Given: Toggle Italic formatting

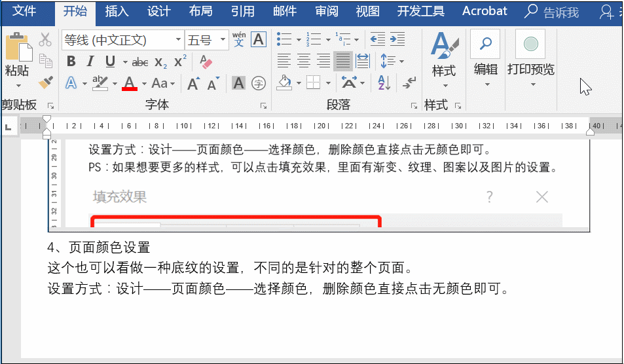Looking at the screenshot, I should coord(90,62).
